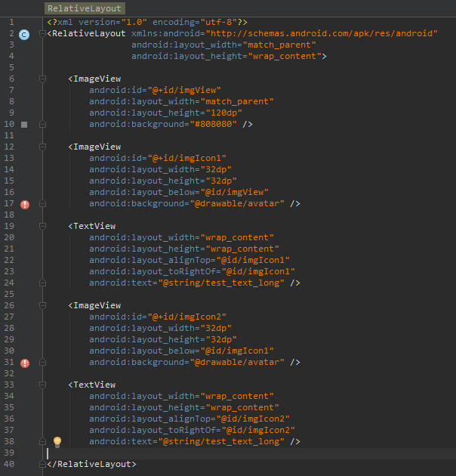Collapse the TextView block at line 33

click(x=42, y=385)
